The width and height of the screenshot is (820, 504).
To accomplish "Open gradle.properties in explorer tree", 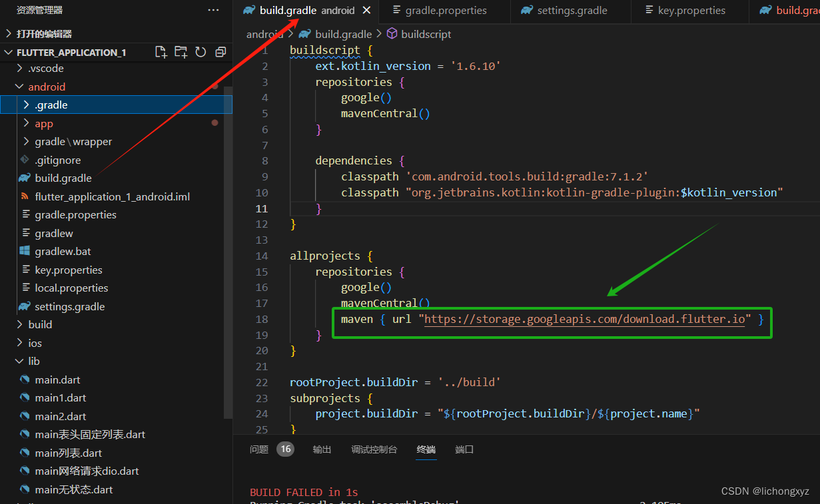I will [x=75, y=214].
